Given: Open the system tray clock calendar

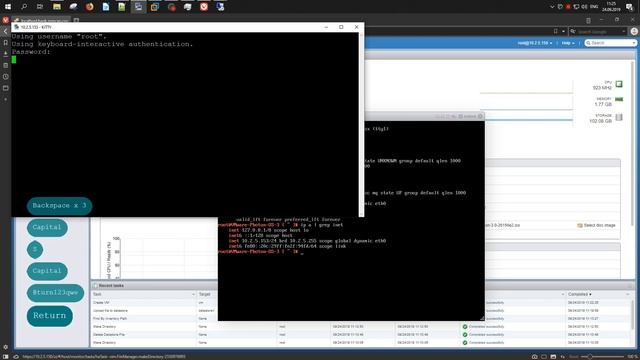Looking at the screenshot, I should (611, 7).
